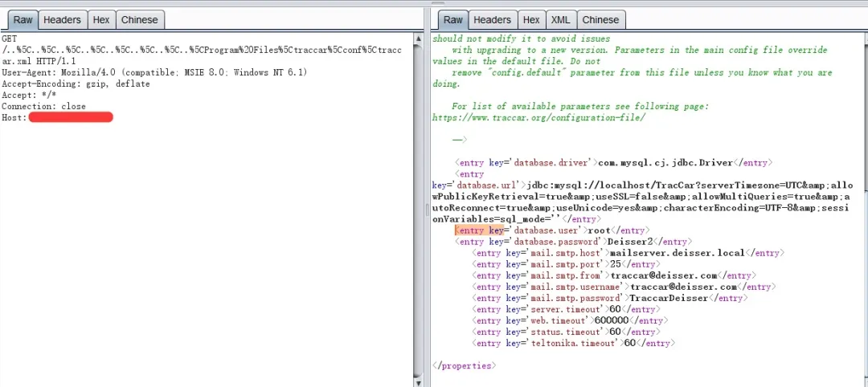Click the database.url jdbc:mysql connection string
868x387 pixels.
(642, 202)
